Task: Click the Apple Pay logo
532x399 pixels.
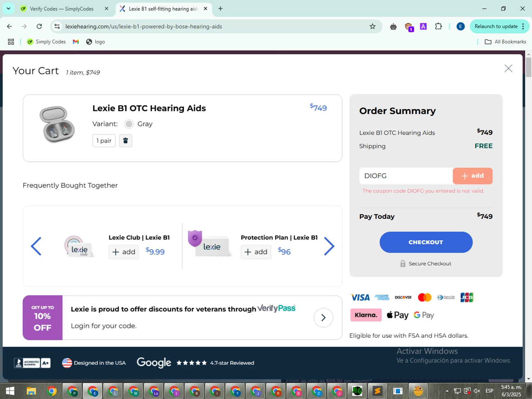Action: tap(398, 315)
